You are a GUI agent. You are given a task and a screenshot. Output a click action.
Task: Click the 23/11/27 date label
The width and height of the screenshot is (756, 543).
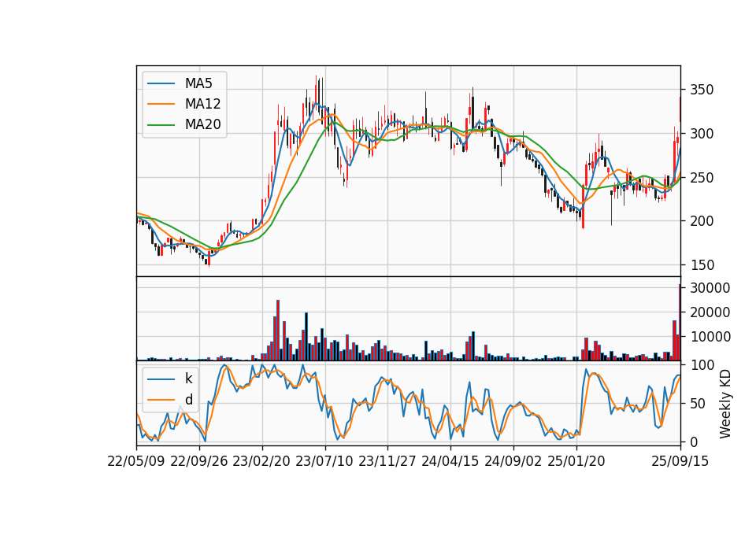387,461
